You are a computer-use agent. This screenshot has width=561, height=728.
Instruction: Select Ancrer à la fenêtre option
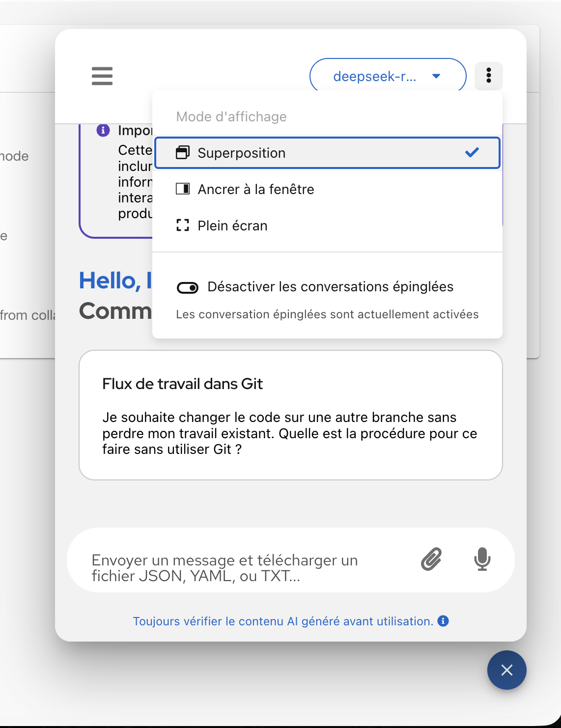point(328,189)
